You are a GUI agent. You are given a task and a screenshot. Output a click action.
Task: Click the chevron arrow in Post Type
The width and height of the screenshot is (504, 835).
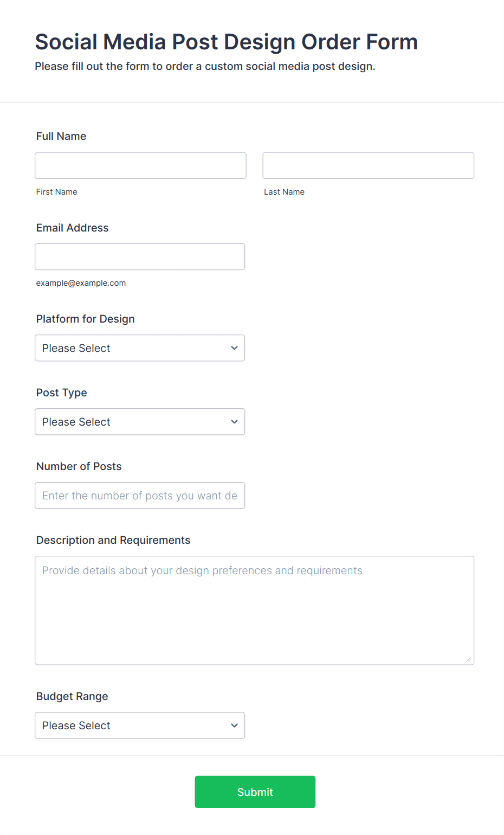tap(234, 422)
